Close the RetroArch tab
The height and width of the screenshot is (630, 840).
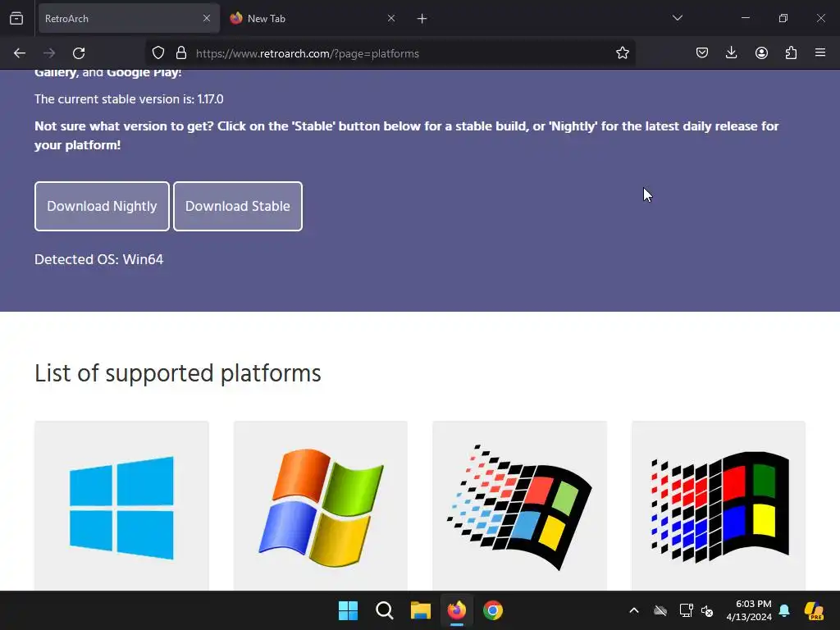pos(206,18)
